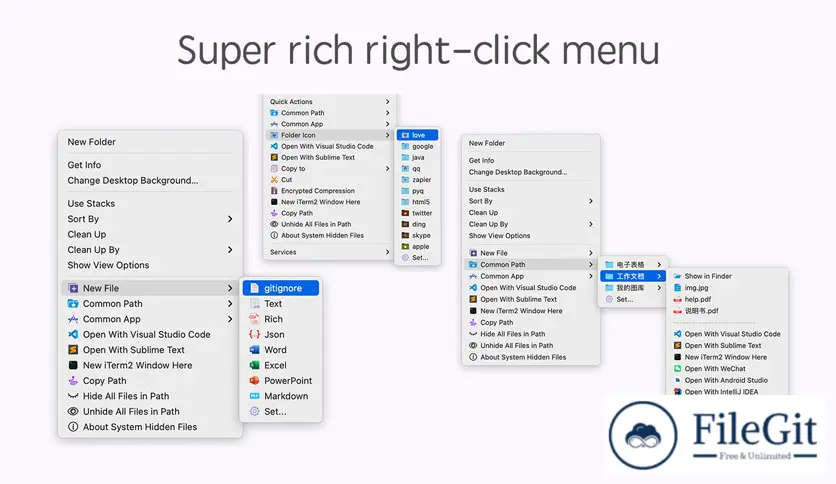
Task: Create a new Excel spreadsheet
Action: click(281, 366)
